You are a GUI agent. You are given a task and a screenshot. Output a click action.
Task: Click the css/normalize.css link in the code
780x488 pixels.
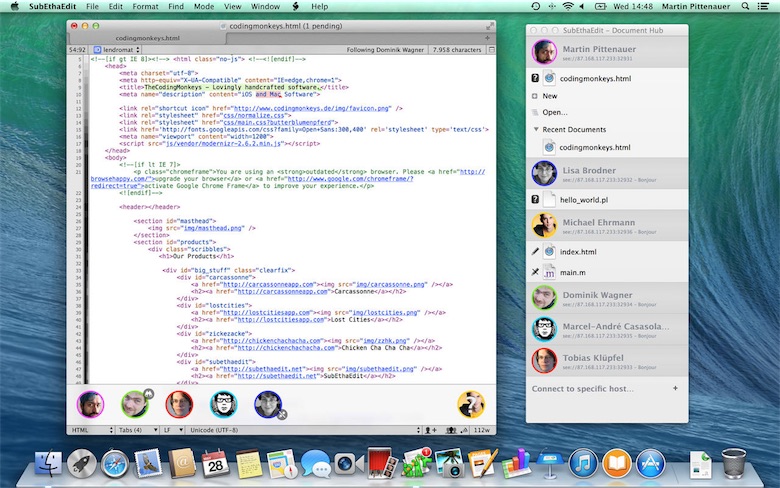pos(253,115)
